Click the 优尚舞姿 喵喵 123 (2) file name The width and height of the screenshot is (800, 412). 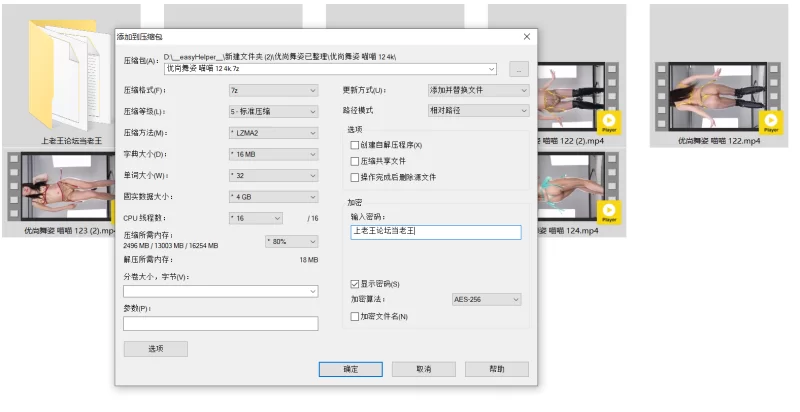[x=69, y=231]
